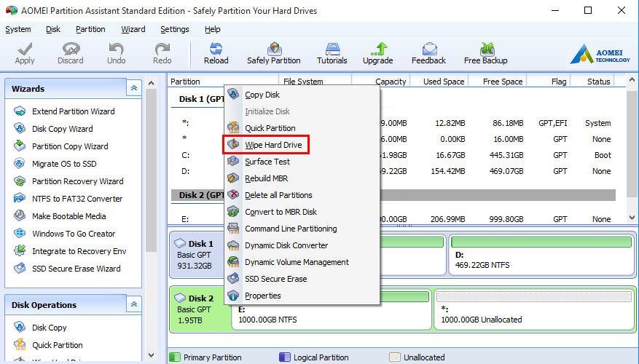The image size is (639, 364).
Task: Select Dynamic Disk Converter entry
Action: [302, 245]
